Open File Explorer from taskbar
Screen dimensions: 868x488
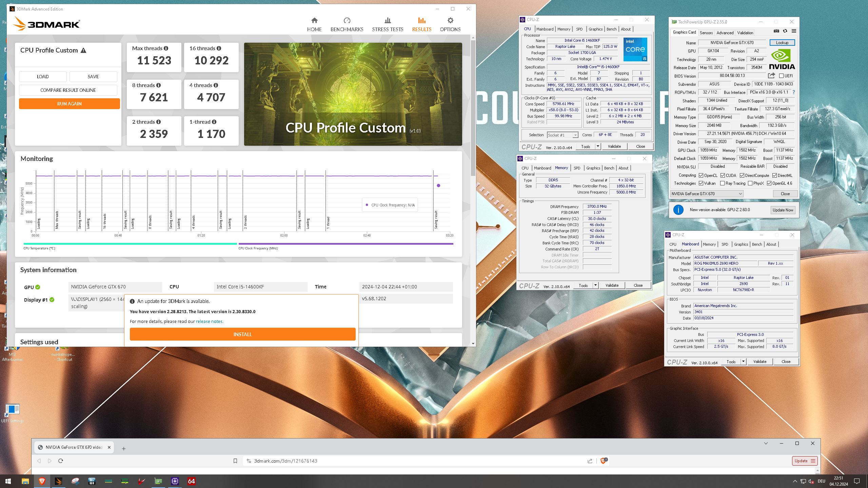coord(25,481)
